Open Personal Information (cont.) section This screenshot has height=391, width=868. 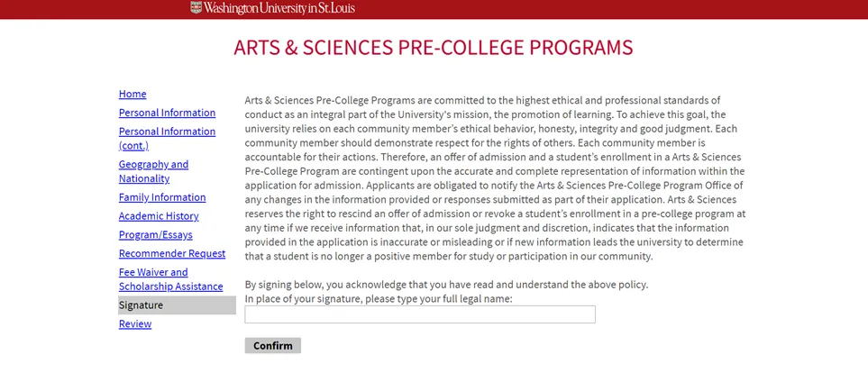pyautogui.click(x=167, y=138)
